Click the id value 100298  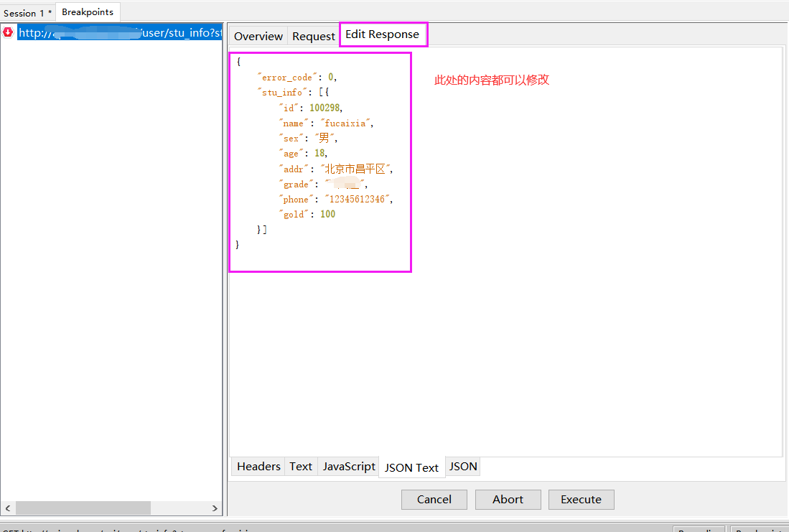coord(325,108)
